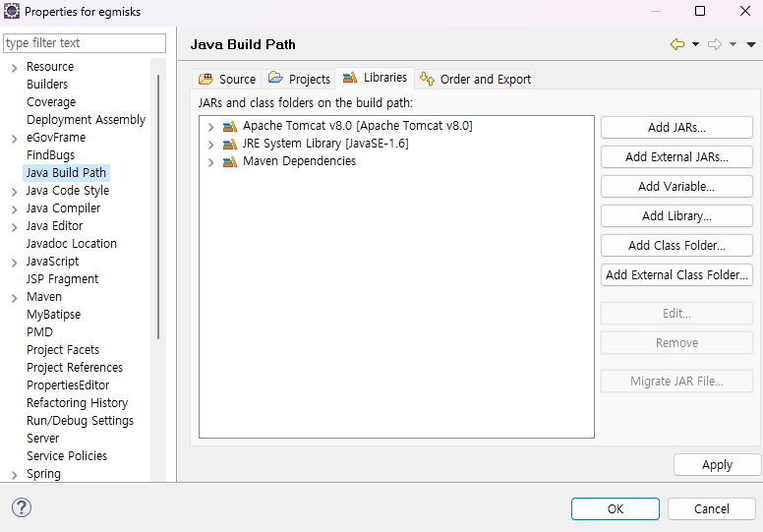Click the forward navigation arrow icon
Image resolution: width=763 pixels, height=532 pixels.
pos(715,44)
